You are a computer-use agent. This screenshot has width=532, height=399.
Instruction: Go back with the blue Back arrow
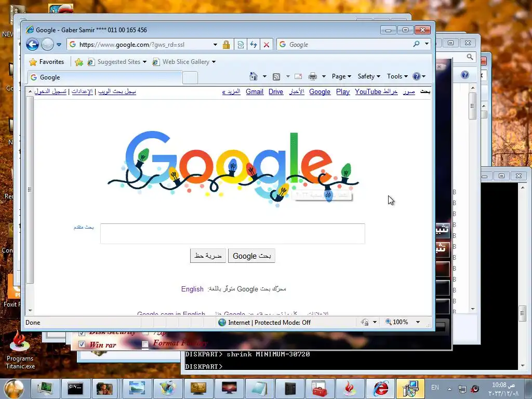(33, 45)
